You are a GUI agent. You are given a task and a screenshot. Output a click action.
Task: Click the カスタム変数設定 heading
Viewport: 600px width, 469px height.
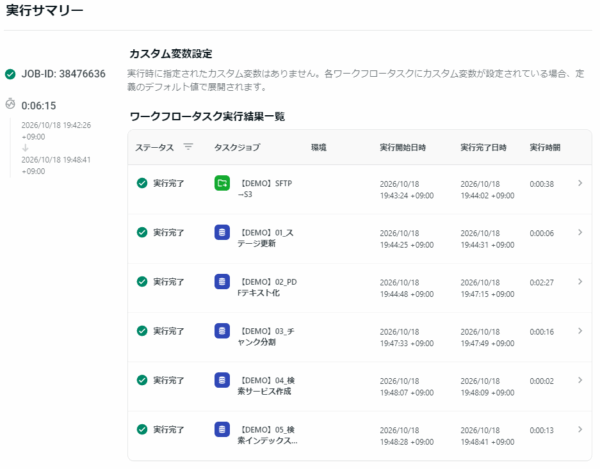[x=171, y=54]
